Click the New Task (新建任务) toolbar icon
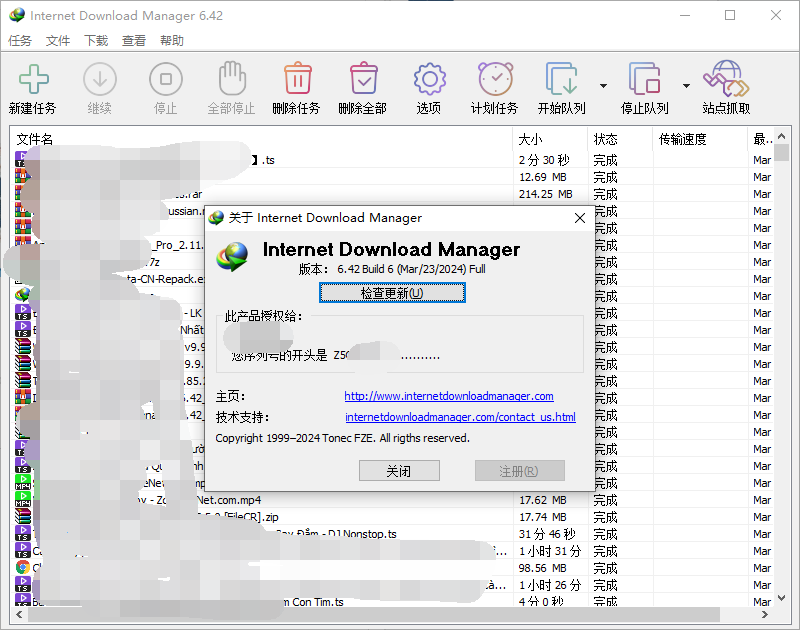The image size is (800, 630). coord(33,80)
